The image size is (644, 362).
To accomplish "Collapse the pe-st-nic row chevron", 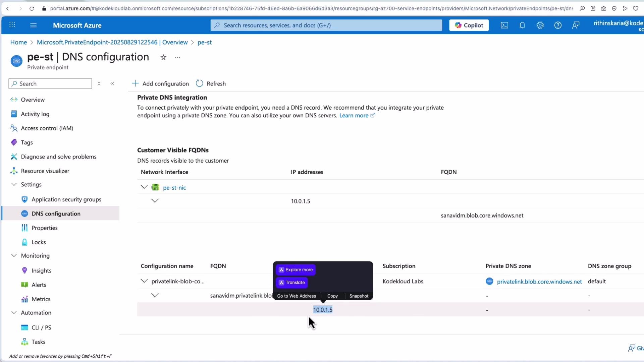I will (x=144, y=187).
